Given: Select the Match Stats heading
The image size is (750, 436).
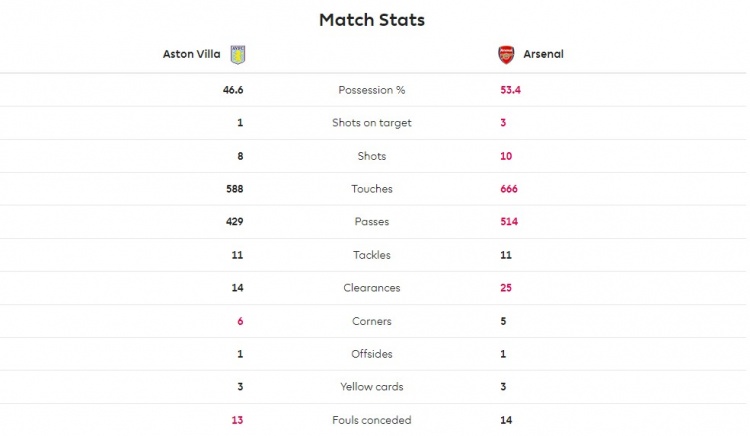Looking at the screenshot, I should [x=372, y=20].
